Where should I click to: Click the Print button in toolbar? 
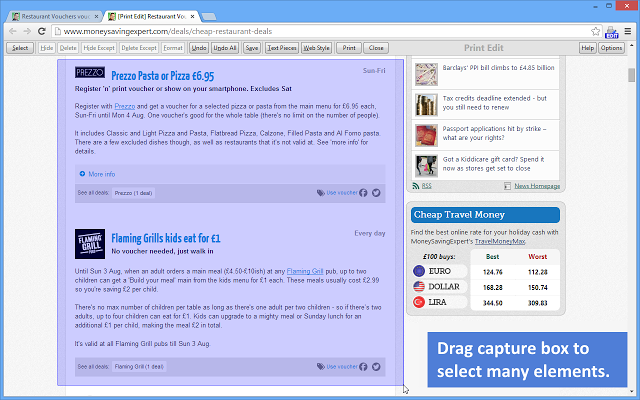pyautogui.click(x=349, y=48)
